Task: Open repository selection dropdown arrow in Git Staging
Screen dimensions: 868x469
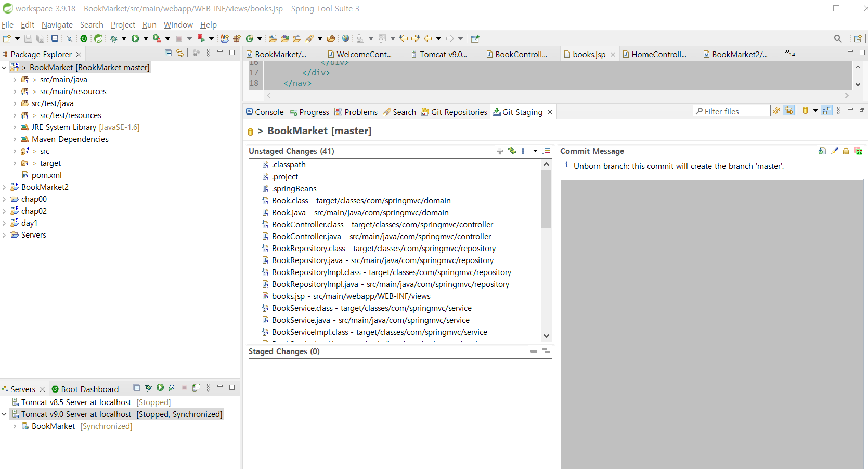Action: click(815, 111)
